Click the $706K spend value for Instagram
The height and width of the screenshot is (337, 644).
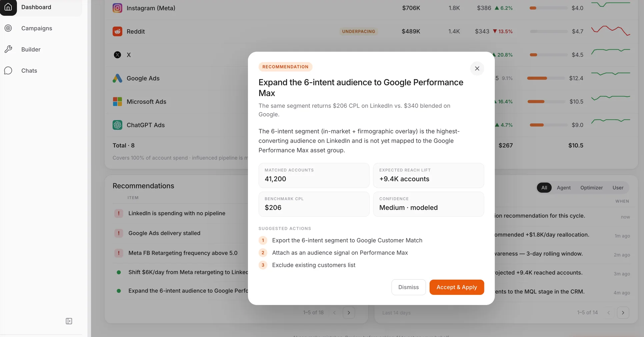411,8
